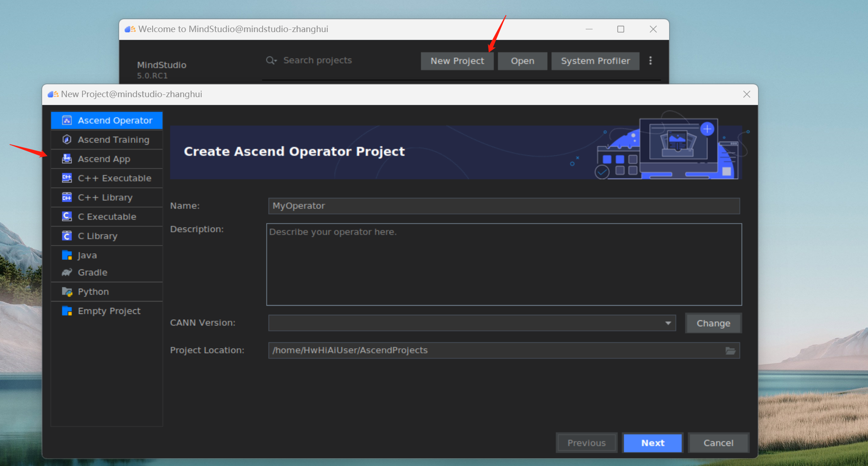868x466 pixels.
Task: Launch System Profiler from Welcome window
Action: pyautogui.click(x=595, y=61)
